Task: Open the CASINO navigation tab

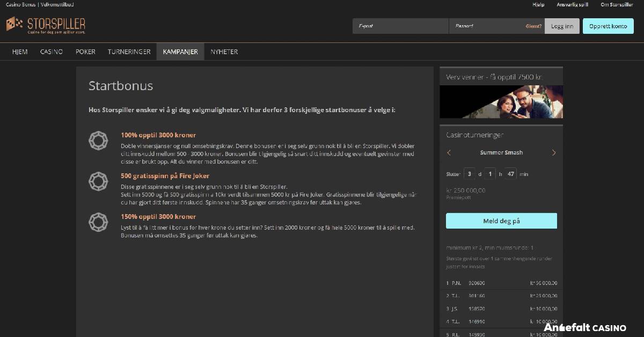Action: click(x=52, y=52)
